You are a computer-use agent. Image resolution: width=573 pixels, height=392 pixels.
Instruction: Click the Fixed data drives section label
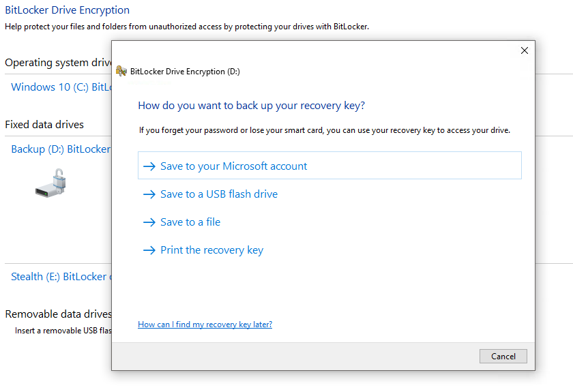click(x=44, y=125)
